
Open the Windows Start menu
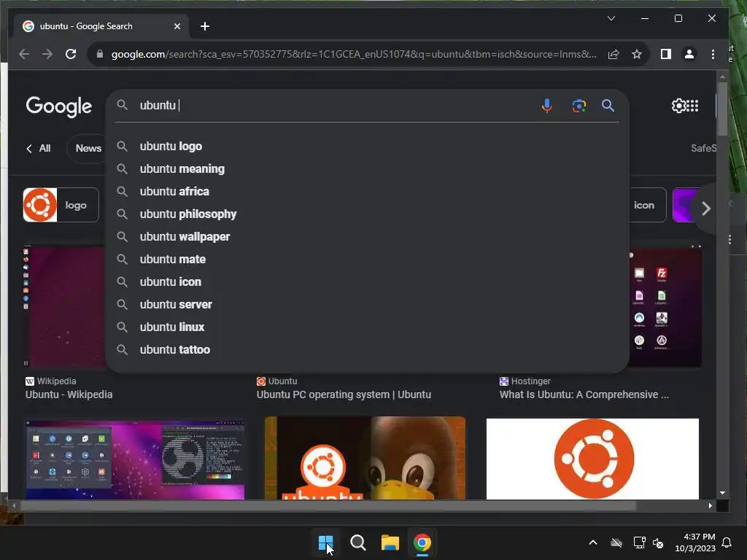point(326,542)
